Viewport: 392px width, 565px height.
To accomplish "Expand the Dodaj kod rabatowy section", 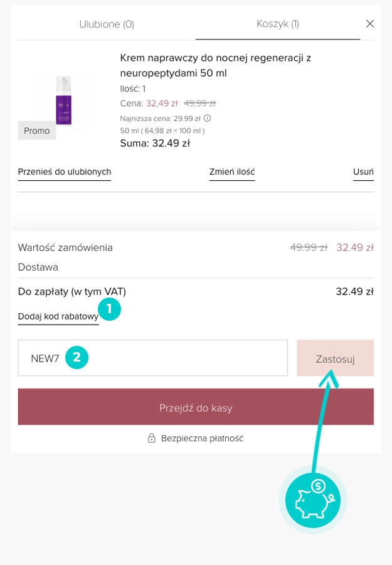I will 58,316.
